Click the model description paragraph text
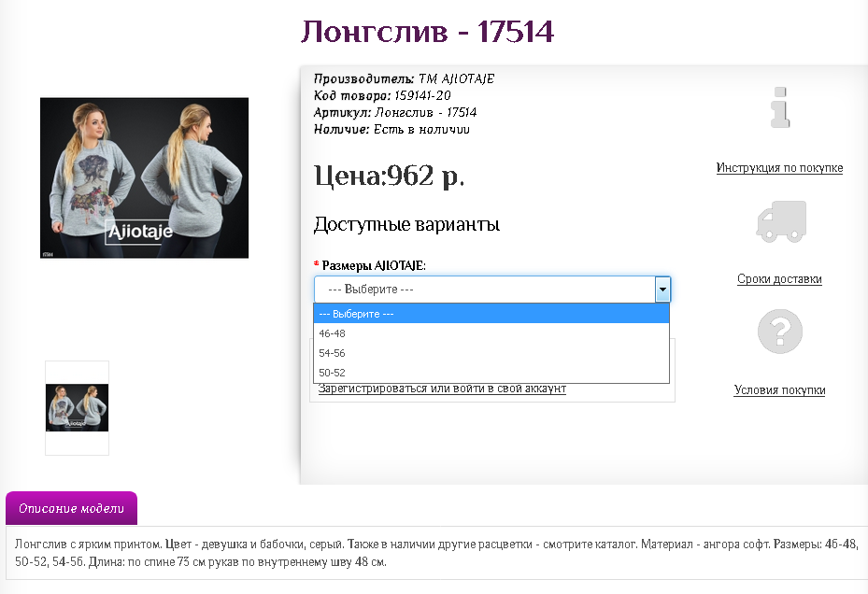The width and height of the screenshot is (868, 594). (436, 553)
